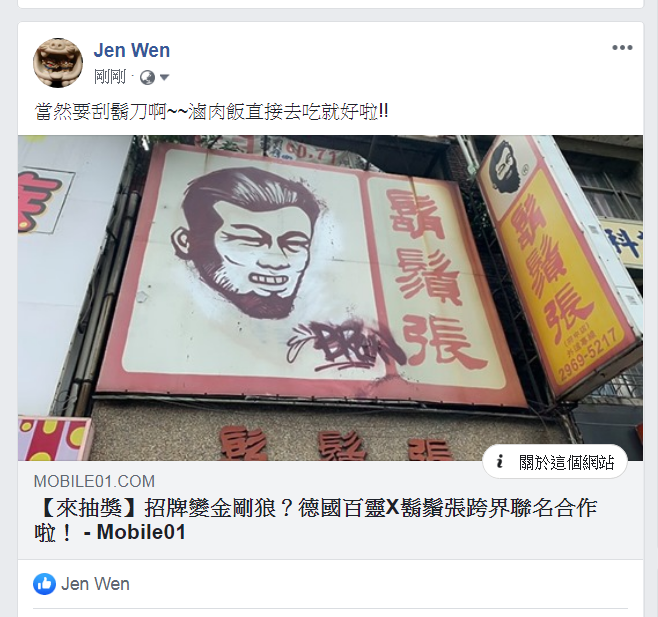Click the second title line '啦！ - Mobile01'

click(x=110, y=533)
